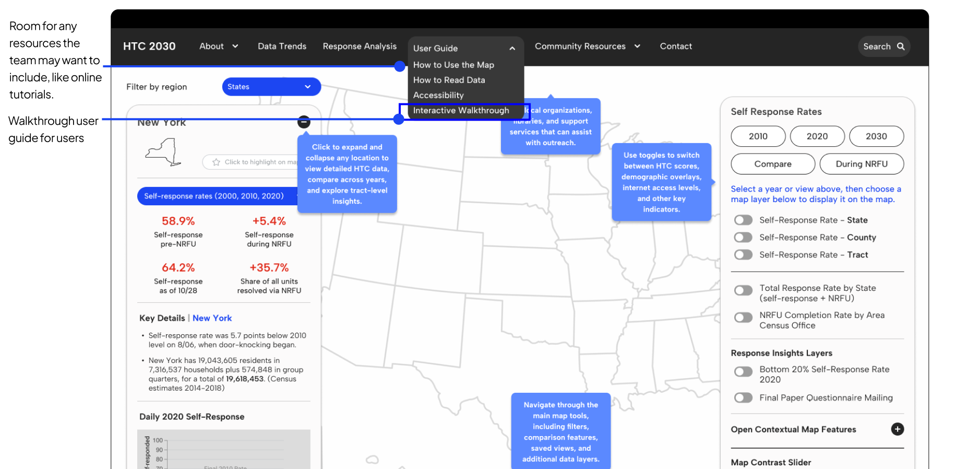The image size is (980, 469).
Task: Expand the About menu dropdown
Action: 219,46
